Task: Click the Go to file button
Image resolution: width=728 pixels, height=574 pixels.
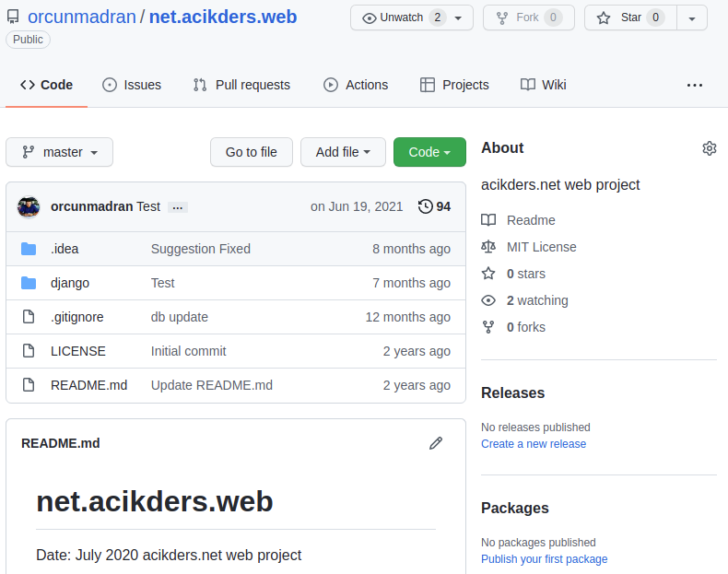Action: coord(252,152)
